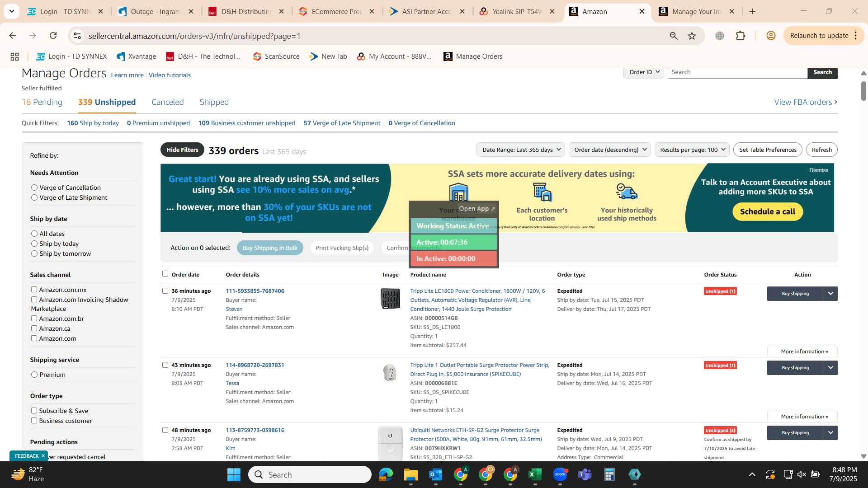Viewport: 868px width, 488px height.
Task: Open the Chrome profile icon
Action: (x=771, y=36)
